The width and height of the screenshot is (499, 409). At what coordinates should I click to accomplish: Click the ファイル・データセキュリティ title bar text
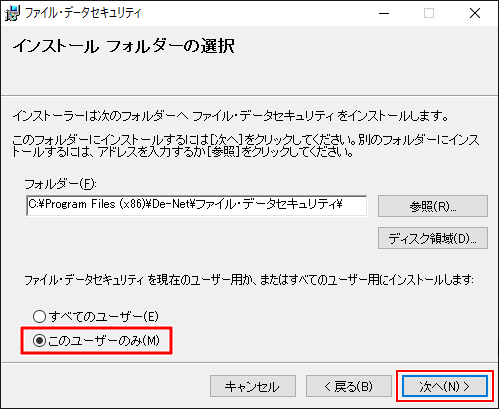point(83,13)
